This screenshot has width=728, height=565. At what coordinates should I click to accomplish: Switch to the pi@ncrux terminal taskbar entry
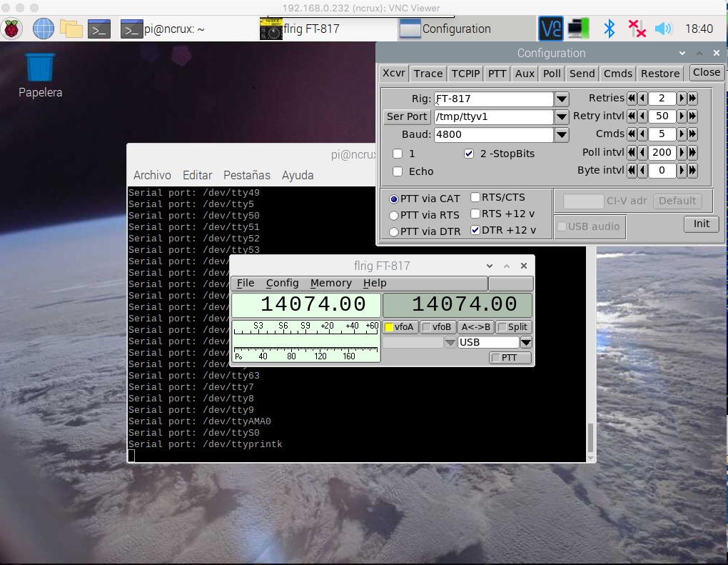pos(163,29)
